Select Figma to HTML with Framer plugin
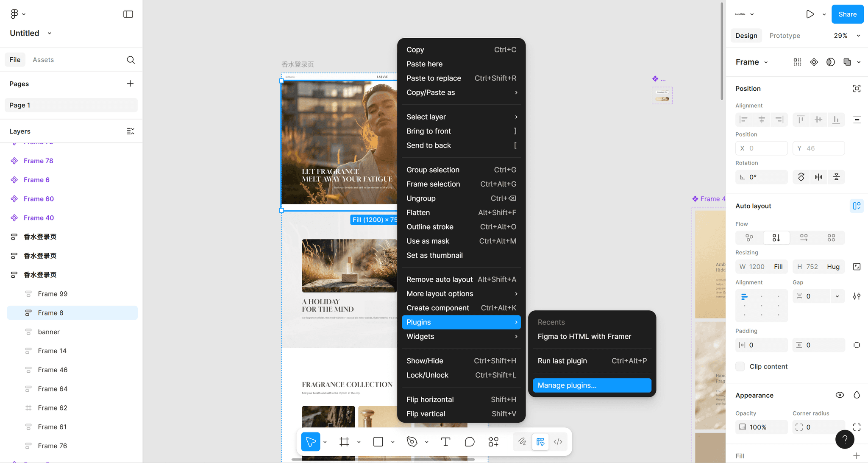Viewport: 868px width, 463px height. 584,336
